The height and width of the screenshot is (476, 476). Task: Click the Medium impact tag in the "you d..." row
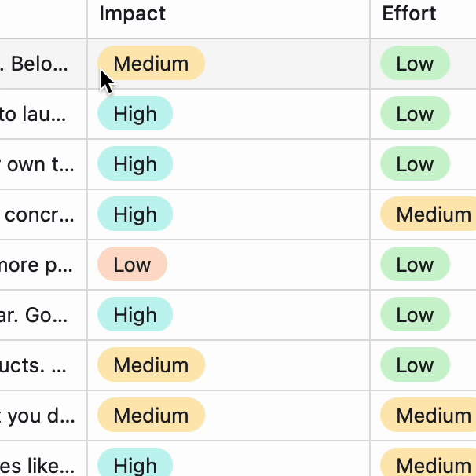151,416
